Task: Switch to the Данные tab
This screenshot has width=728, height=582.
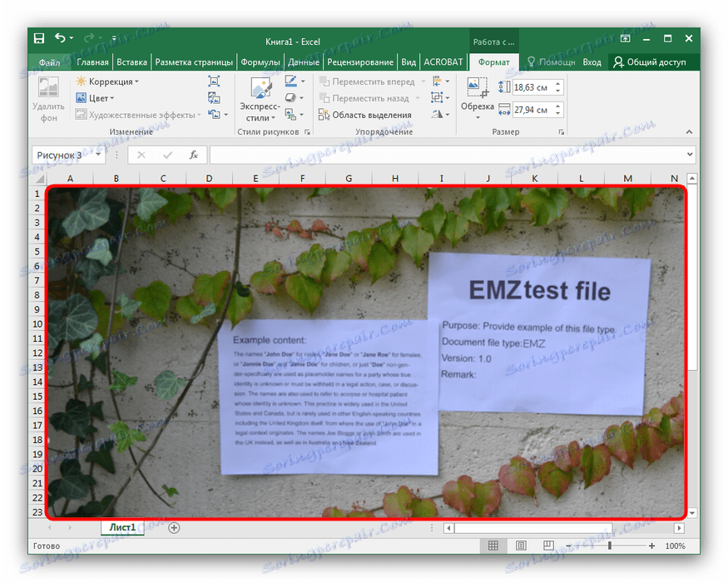Action: [304, 62]
